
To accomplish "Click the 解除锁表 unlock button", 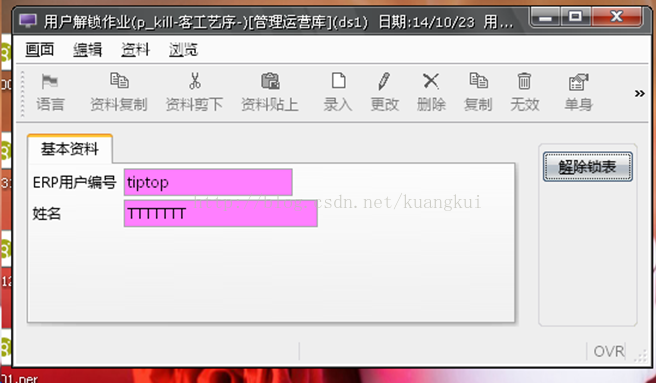I will click(587, 167).
